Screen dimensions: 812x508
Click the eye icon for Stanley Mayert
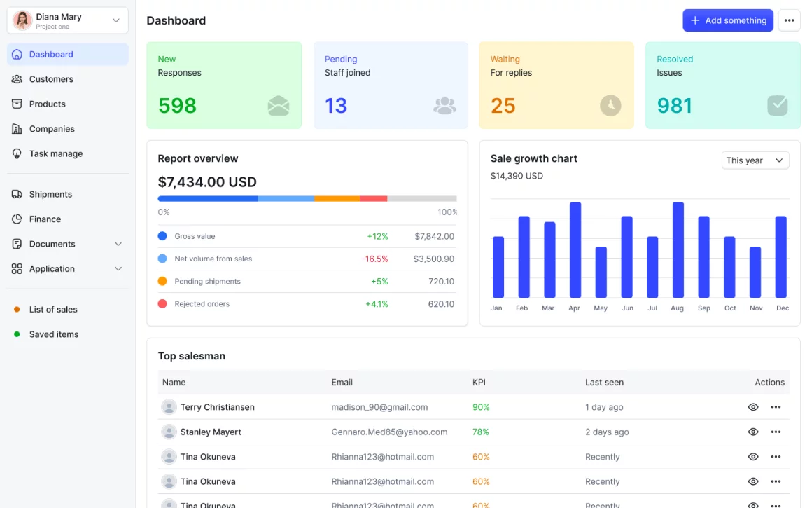(753, 432)
